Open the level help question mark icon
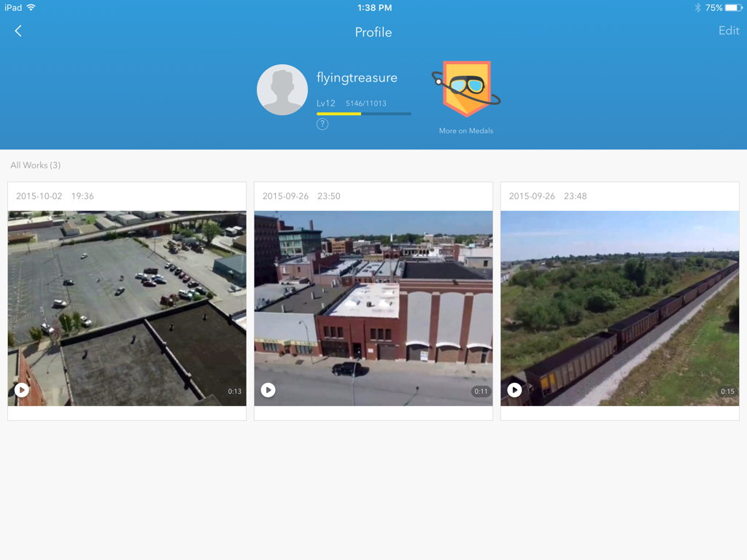This screenshot has width=747, height=560. [x=322, y=124]
